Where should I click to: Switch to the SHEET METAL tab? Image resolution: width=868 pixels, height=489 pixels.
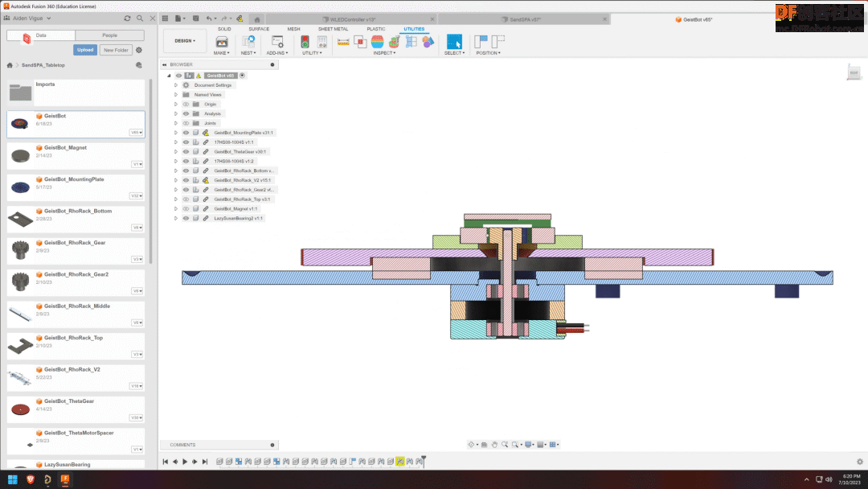[334, 29]
